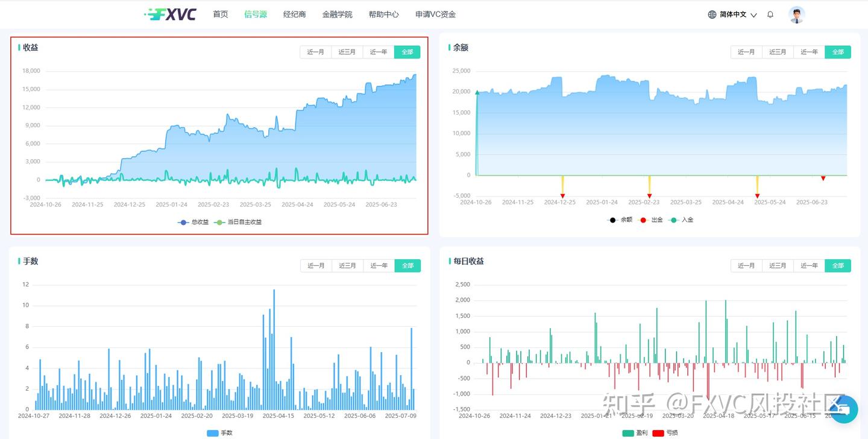This screenshot has width=868, height=439.
Task: Click the red 出金 marker on balance chart
Action: pos(562,195)
